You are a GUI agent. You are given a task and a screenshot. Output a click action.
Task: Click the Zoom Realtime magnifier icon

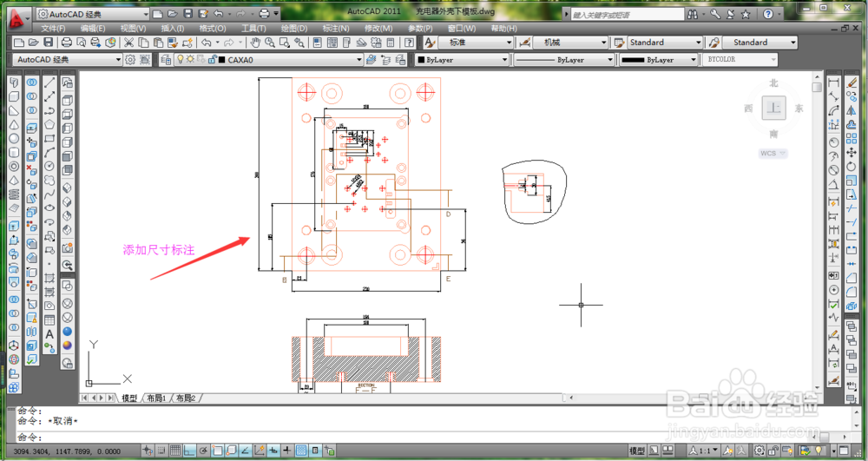[270, 43]
